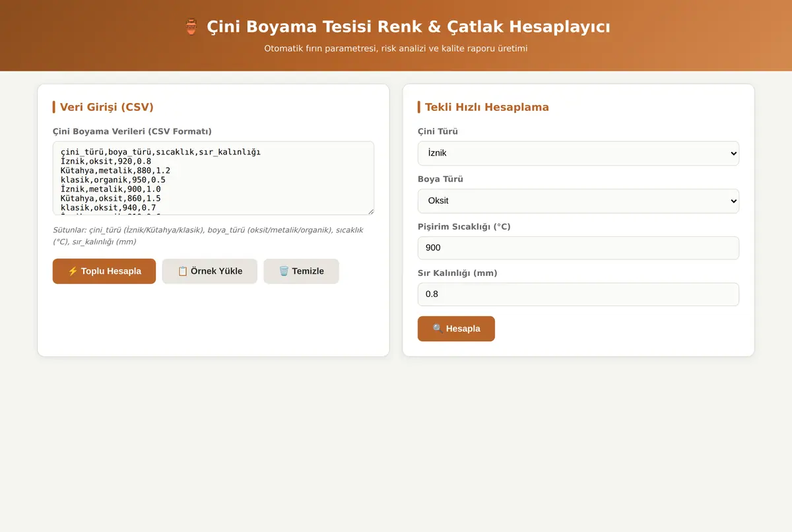Open the Boya Türü dropdown
792x532 pixels.
(x=578, y=201)
